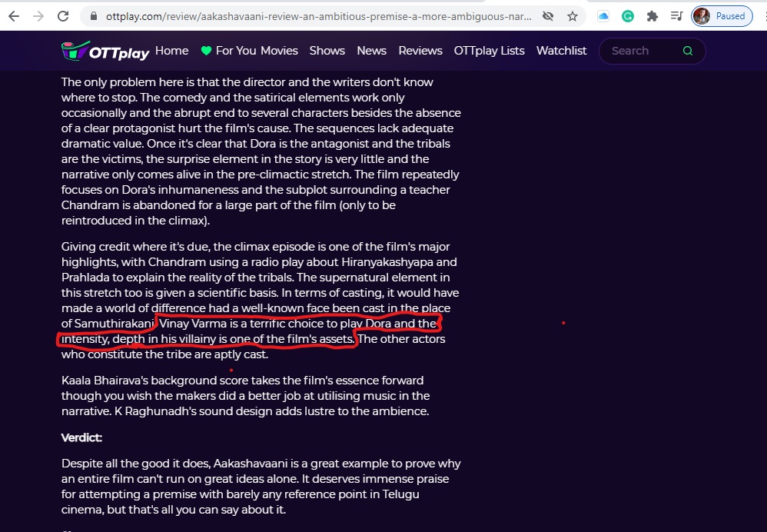Select the Verdict: heading text
767x532 pixels.
(81, 437)
